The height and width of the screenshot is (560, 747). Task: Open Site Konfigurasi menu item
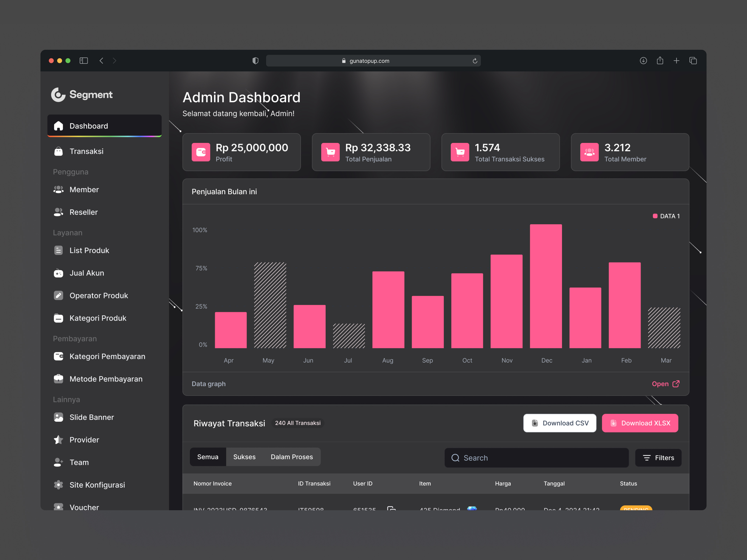coord(97,485)
